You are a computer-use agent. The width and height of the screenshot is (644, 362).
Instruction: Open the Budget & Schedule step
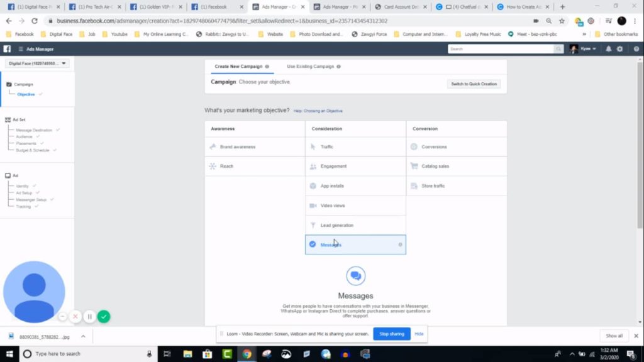(x=33, y=150)
